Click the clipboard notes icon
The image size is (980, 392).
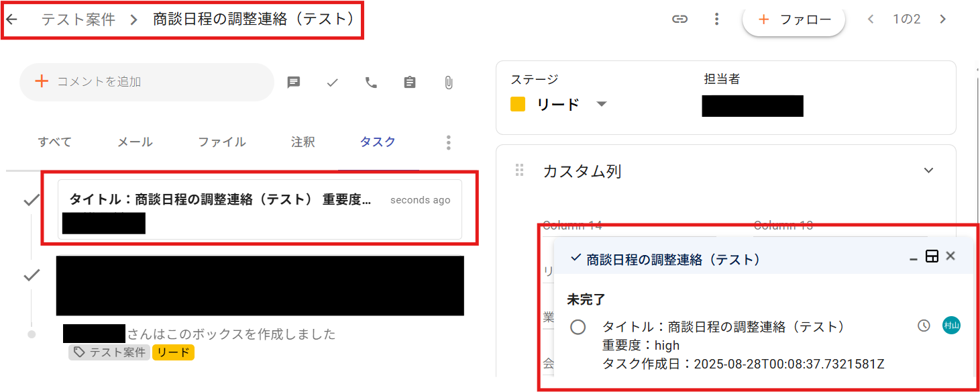click(410, 82)
